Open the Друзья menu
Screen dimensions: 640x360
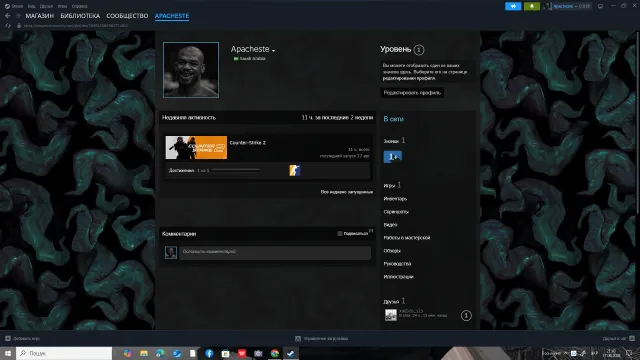pos(46,6)
